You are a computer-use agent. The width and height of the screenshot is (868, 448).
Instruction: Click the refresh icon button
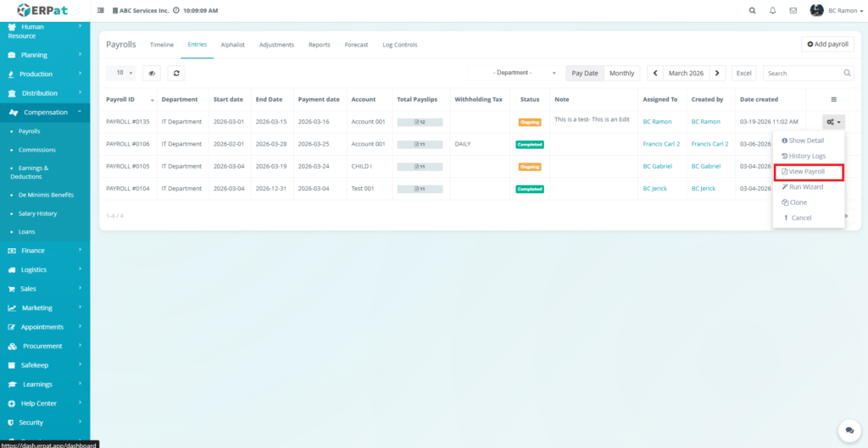(x=176, y=74)
